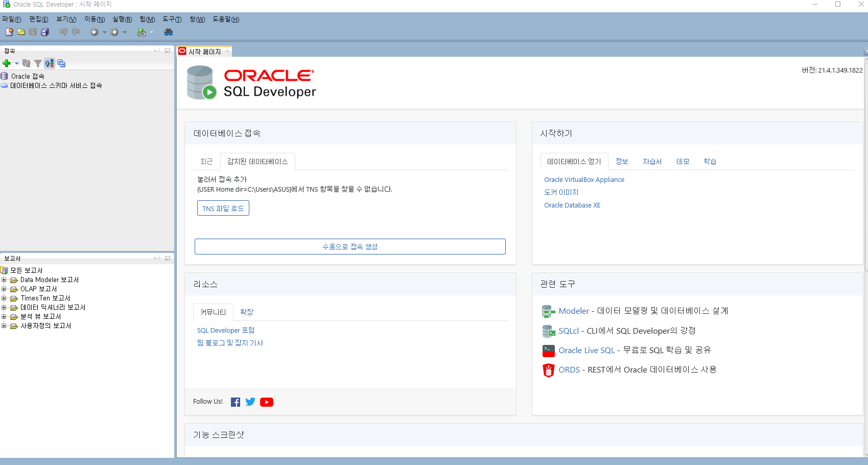The width and height of the screenshot is (868, 465).
Task: Open the Facebook Follow Us icon
Action: coord(236,402)
